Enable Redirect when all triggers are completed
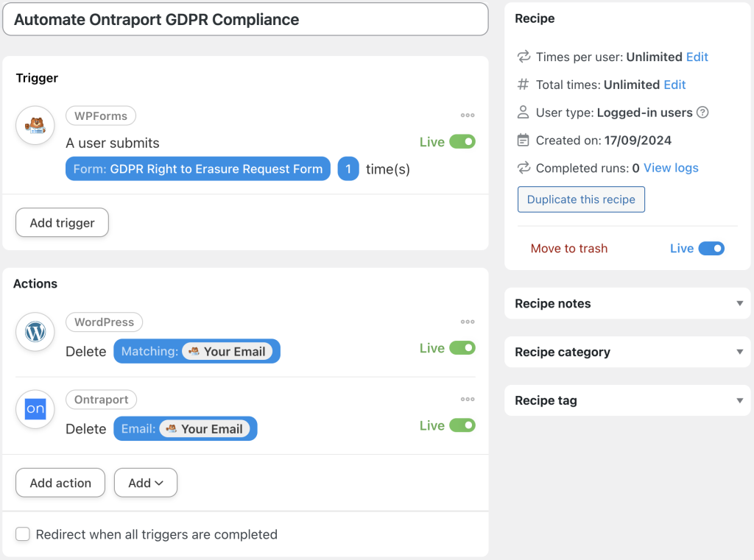This screenshot has width=754, height=560. pyautogui.click(x=22, y=535)
